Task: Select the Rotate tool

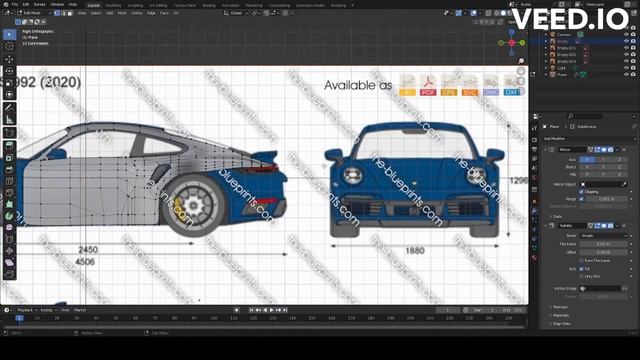Action: 9,71
